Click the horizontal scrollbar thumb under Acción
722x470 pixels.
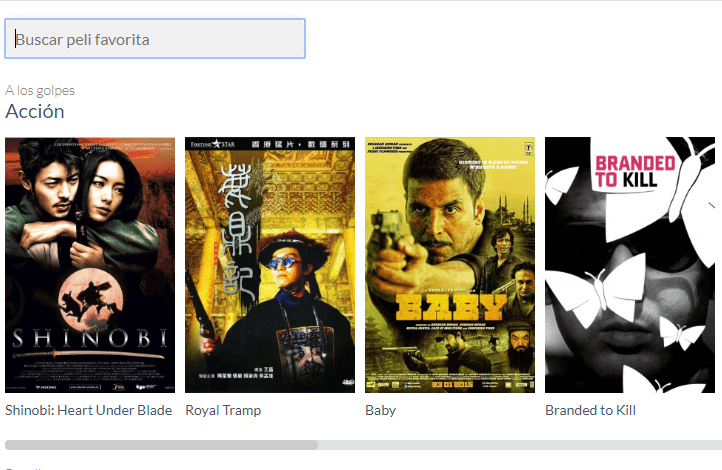tap(161, 445)
